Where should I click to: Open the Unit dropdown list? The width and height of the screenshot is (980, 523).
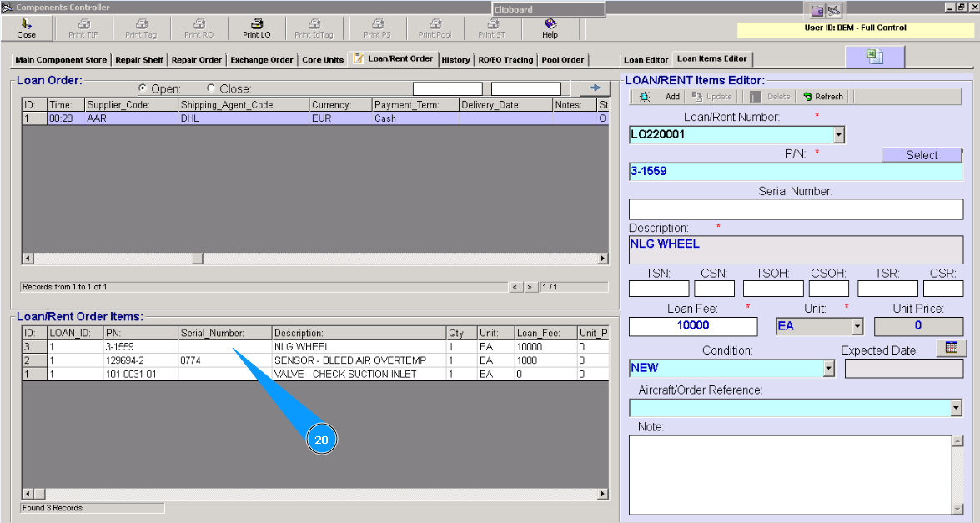[x=857, y=326]
